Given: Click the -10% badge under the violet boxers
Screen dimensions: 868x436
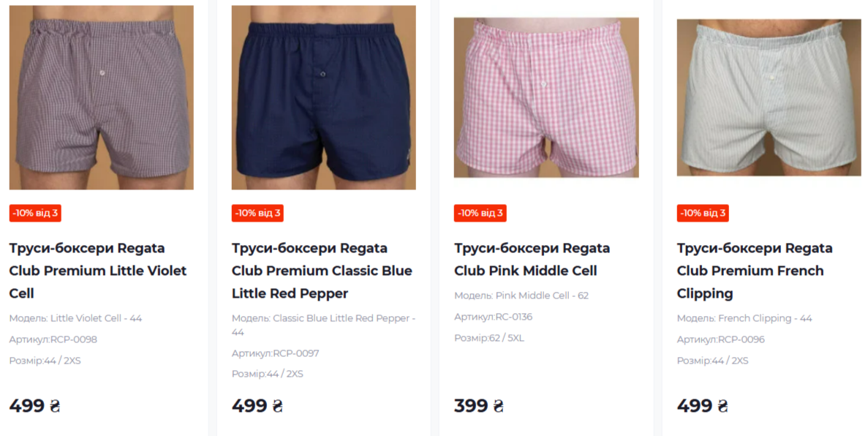Looking at the screenshot, I should click(x=35, y=213).
